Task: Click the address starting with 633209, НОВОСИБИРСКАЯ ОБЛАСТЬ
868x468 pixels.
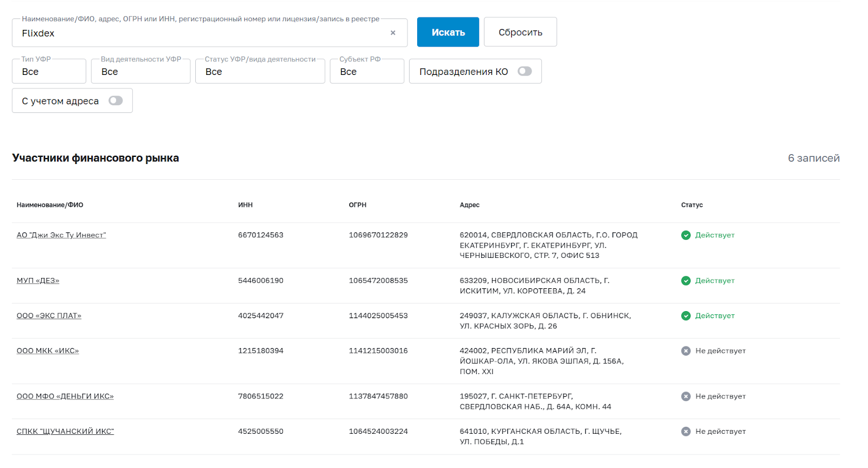Action: (534, 286)
